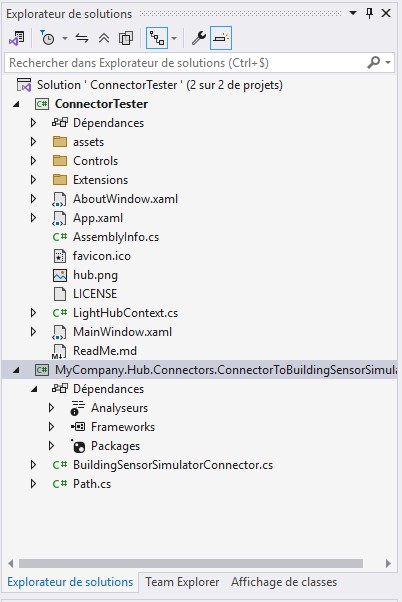Collapse the ConnectorTester project node

coord(16,104)
